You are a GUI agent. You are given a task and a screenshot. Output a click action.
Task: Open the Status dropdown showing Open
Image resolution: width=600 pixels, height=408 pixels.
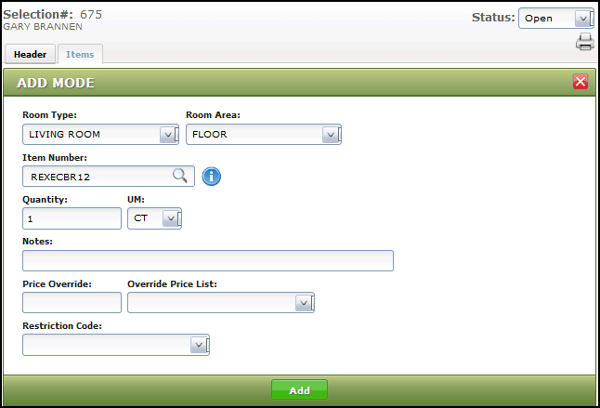(556, 18)
